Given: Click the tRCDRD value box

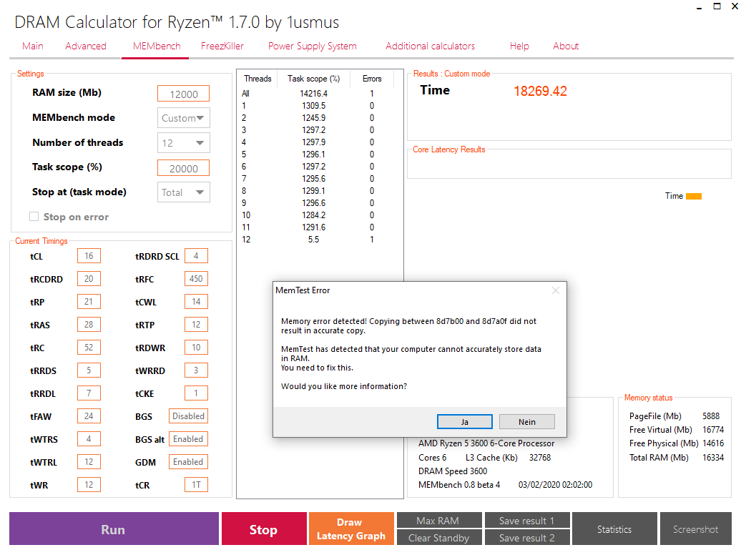Looking at the screenshot, I should (x=89, y=279).
